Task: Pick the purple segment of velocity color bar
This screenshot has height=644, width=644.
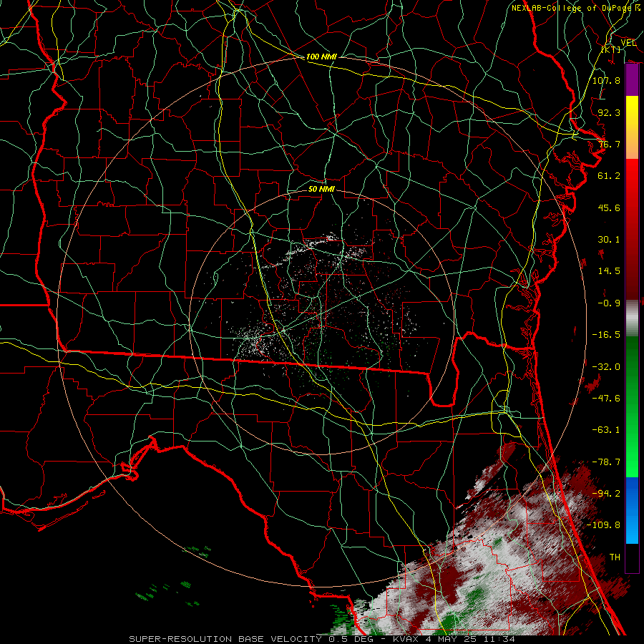Action: tap(632, 80)
